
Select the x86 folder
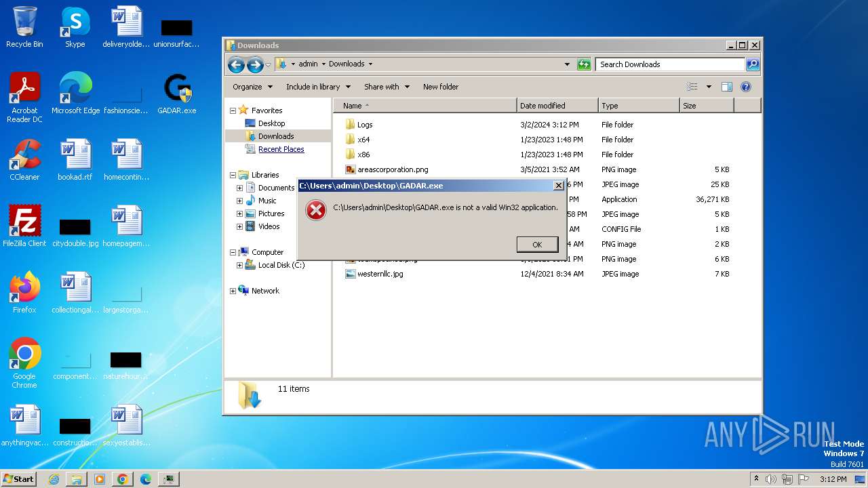[363, 155]
